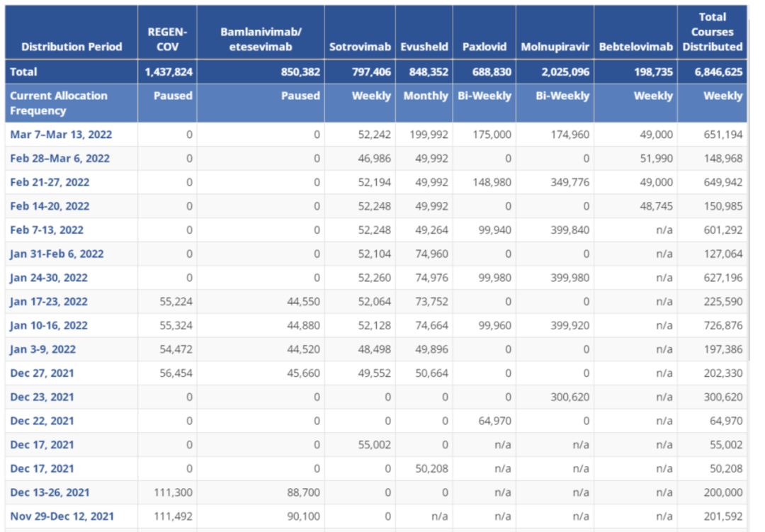Open the Dec 23, 2021 link
Image resolution: width=765 pixels, height=532 pixels.
coord(42,397)
